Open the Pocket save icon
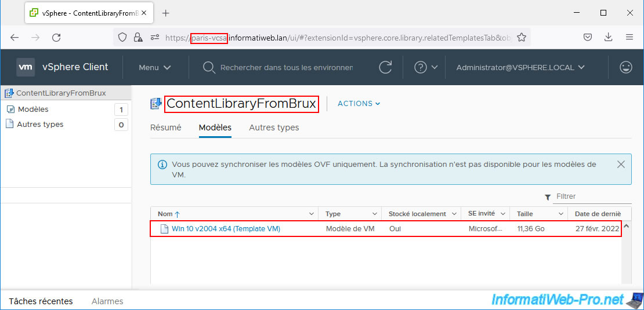This screenshot has width=644, height=310. 588,37
